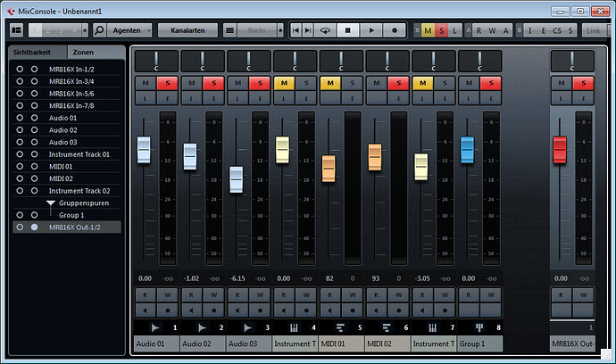Image resolution: width=616 pixels, height=364 pixels.
Task: Unsolo the MIDI 02 channel
Action: 399,83
